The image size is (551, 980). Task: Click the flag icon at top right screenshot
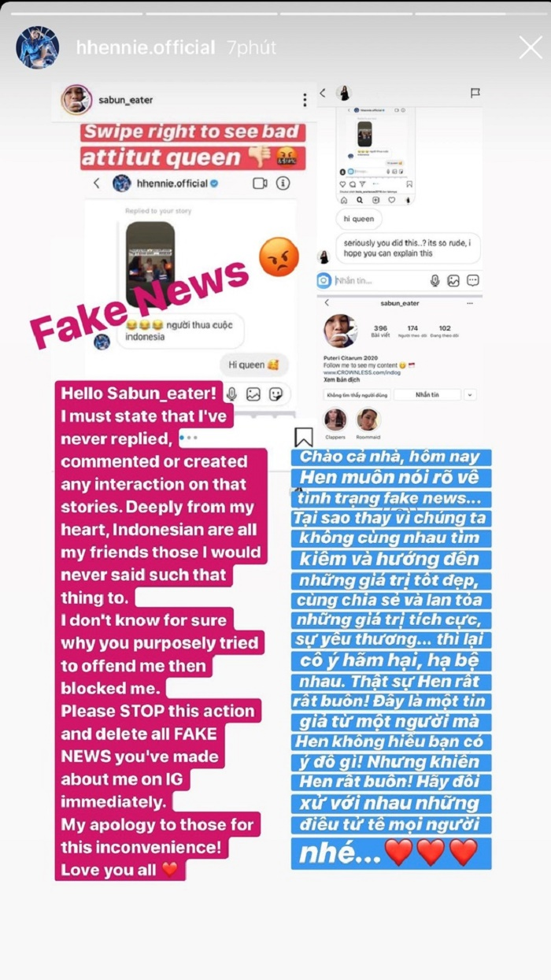(475, 93)
